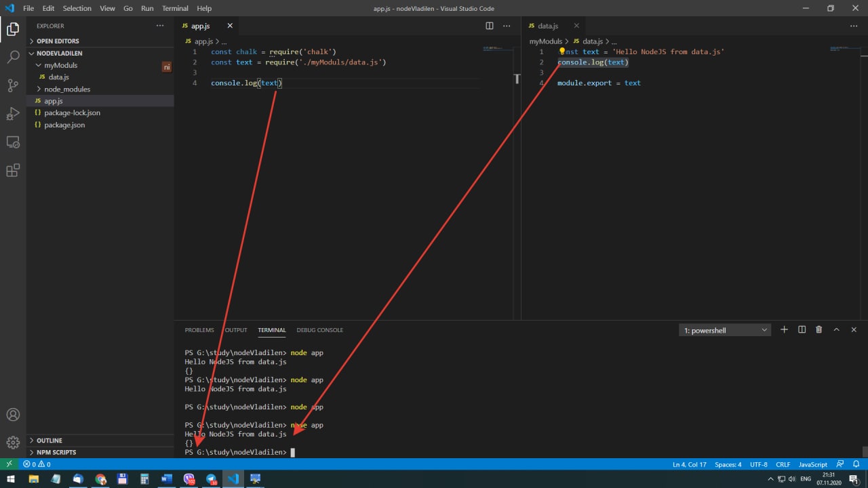The height and width of the screenshot is (488, 868).
Task: Open File Explorer from taskbar
Action: pyautogui.click(x=33, y=479)
